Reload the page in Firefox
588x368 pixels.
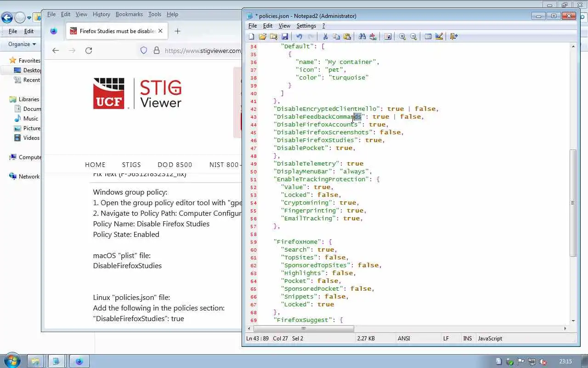89,51
